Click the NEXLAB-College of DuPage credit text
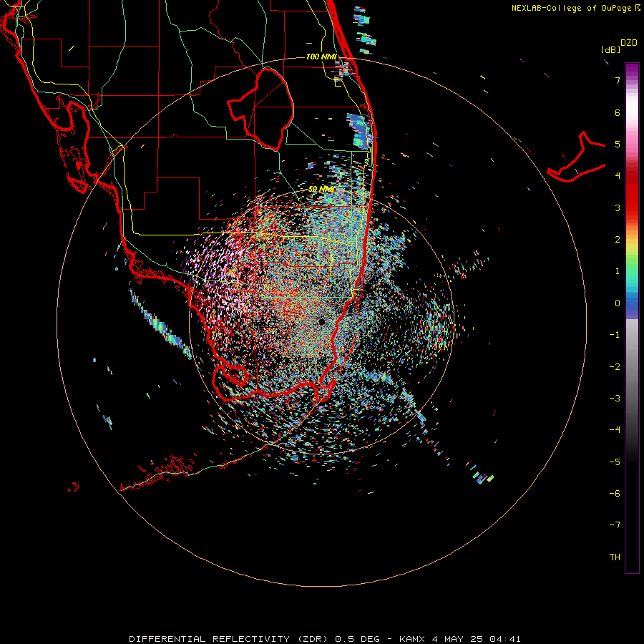The height and width of the screenshot is (644, 644). click(x=572, y=8)
